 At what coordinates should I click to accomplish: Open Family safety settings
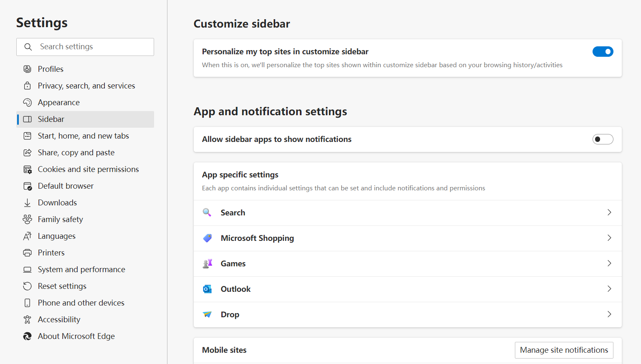click(85, 219)
